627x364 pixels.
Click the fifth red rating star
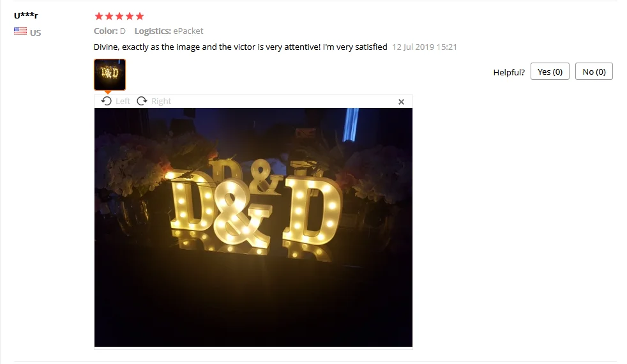tap(140, 16)
